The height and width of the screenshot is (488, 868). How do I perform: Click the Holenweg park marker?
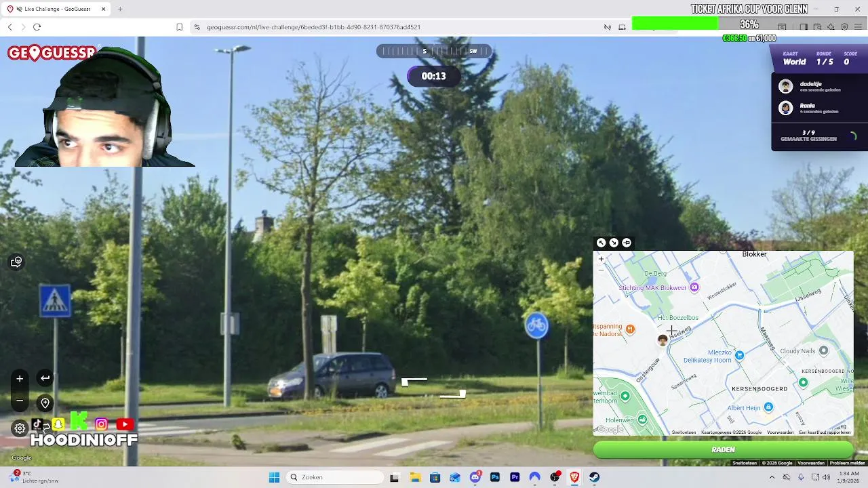(x=642, y=420)
